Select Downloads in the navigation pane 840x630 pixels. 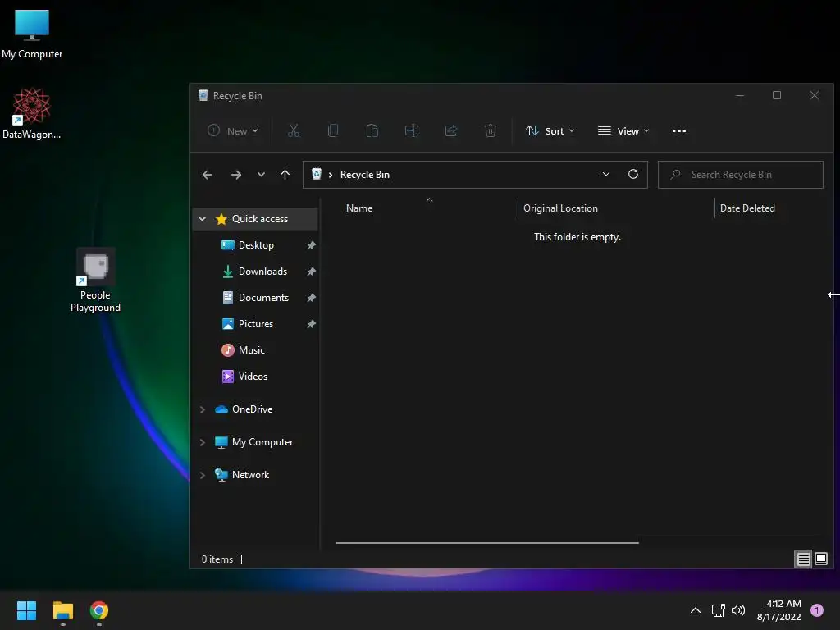coord(256,271)
